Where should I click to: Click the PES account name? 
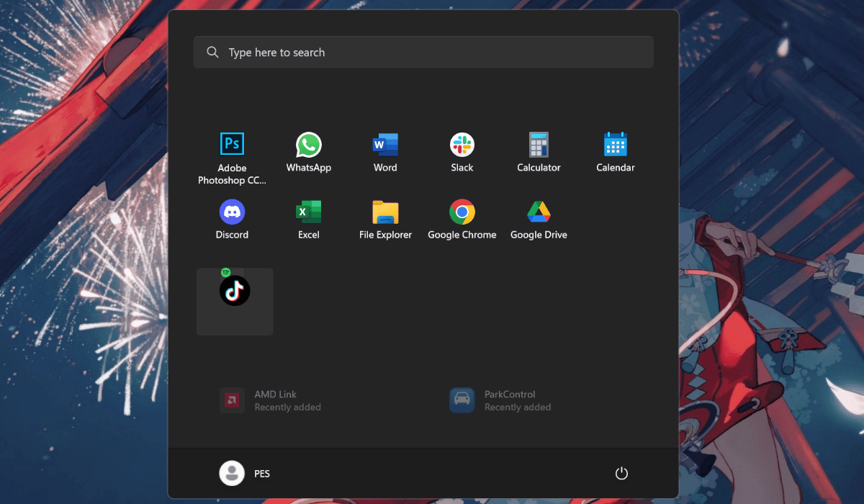click(x=262, y=474)
